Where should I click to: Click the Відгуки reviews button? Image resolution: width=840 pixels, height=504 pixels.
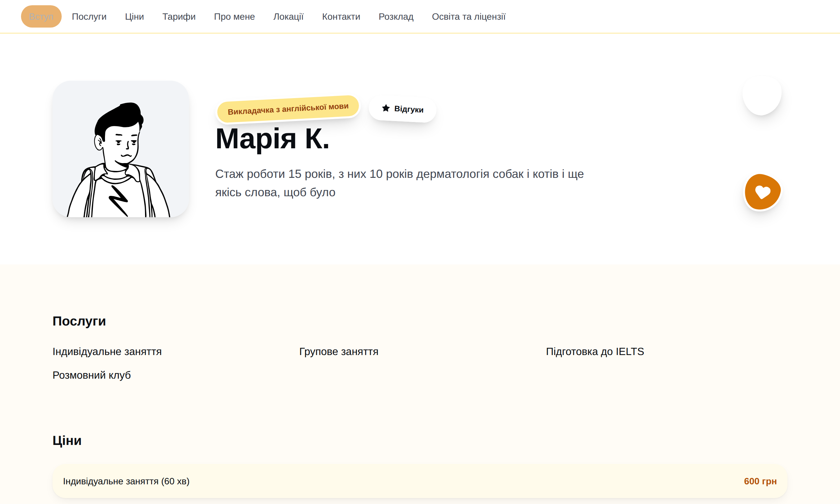(x=403, y=109)
